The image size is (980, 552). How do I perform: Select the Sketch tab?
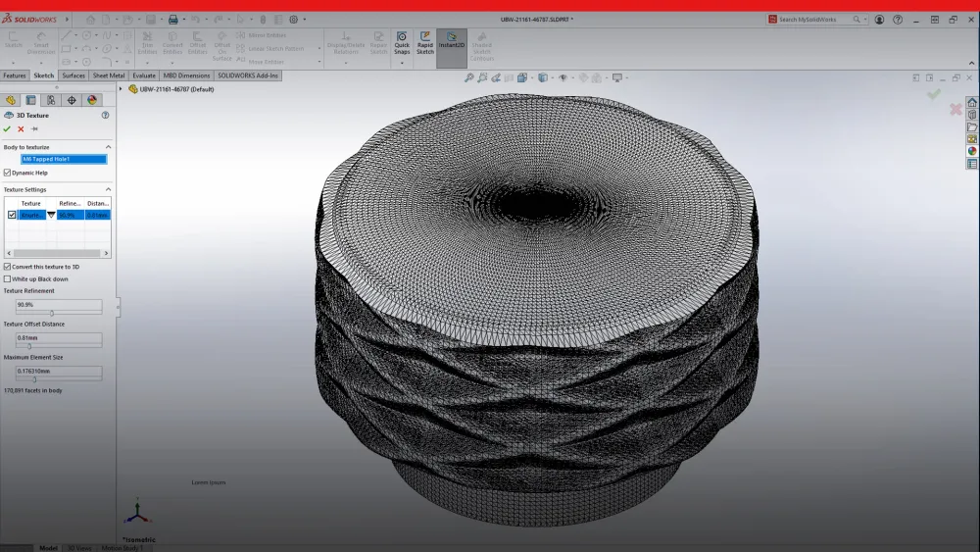click(x=44, y=75)
